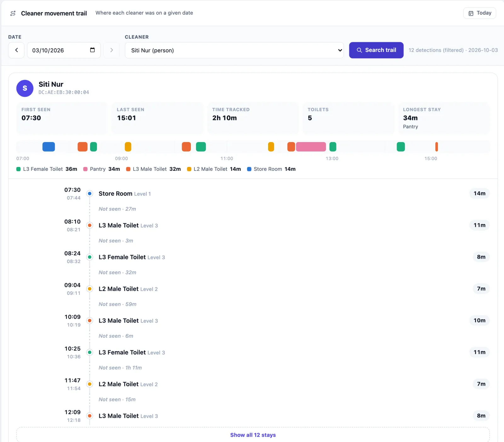Advance to next date with right chevron
This screenshot has height=442, width=504.
112,50
